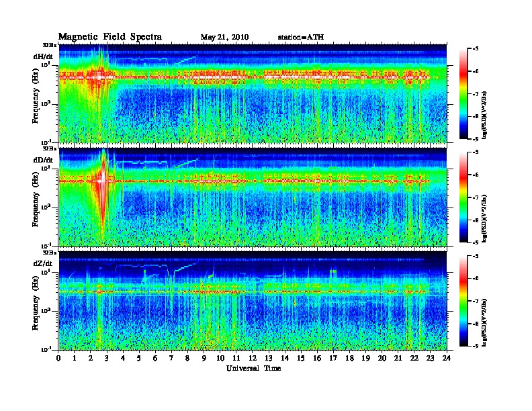
Task: Click the hour '17' tick label
Action: pos(333,358)
